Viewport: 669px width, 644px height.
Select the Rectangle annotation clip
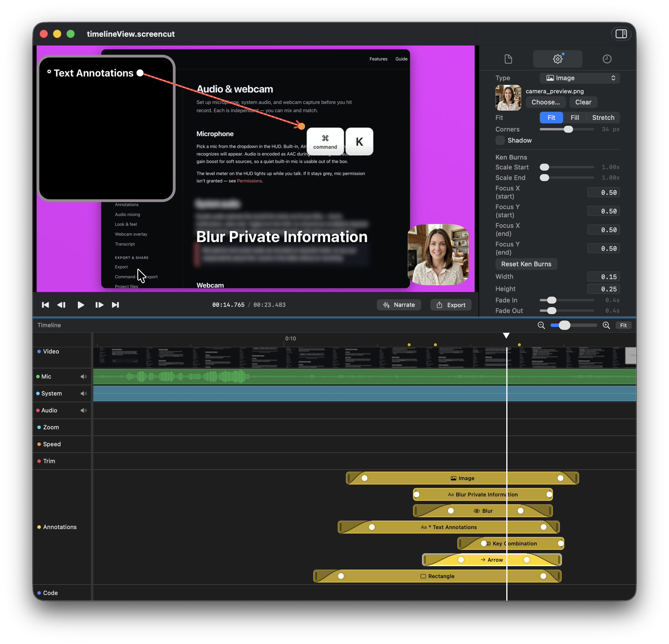[437, 576]
